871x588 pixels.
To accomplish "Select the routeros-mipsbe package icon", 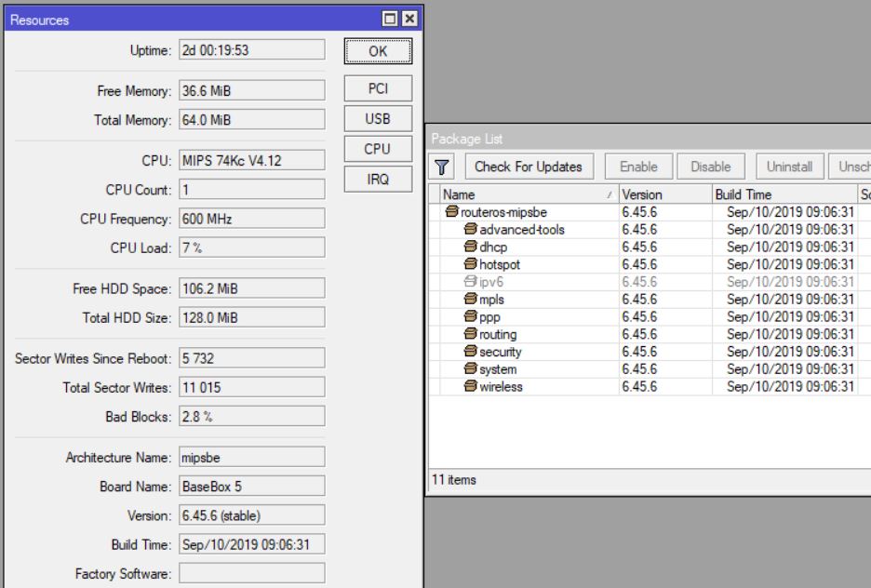I will [x=451, y=211].
